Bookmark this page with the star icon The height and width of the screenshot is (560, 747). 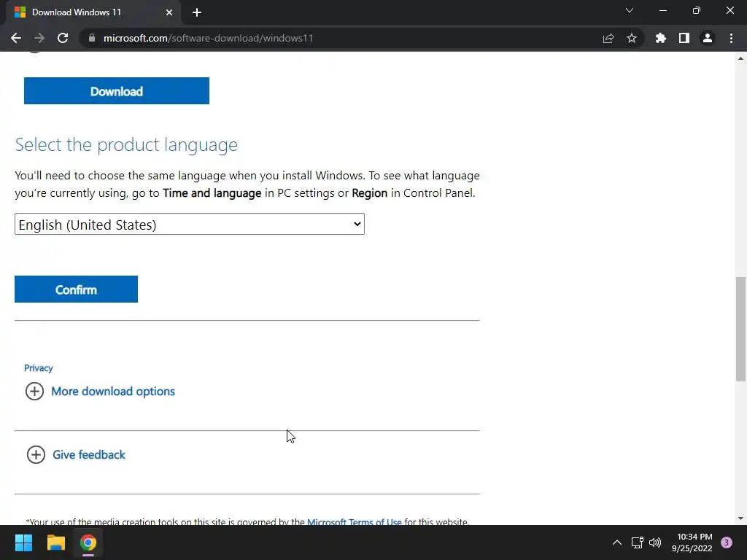coord(632,38)
